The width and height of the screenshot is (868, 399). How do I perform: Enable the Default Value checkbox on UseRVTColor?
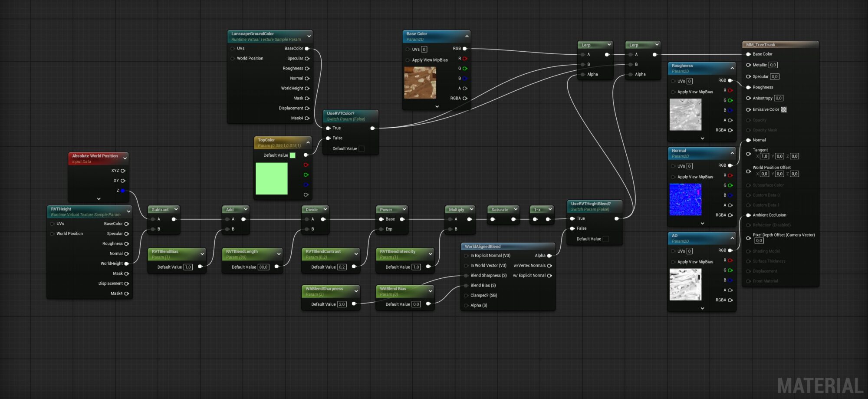click(x=362, y=148)
